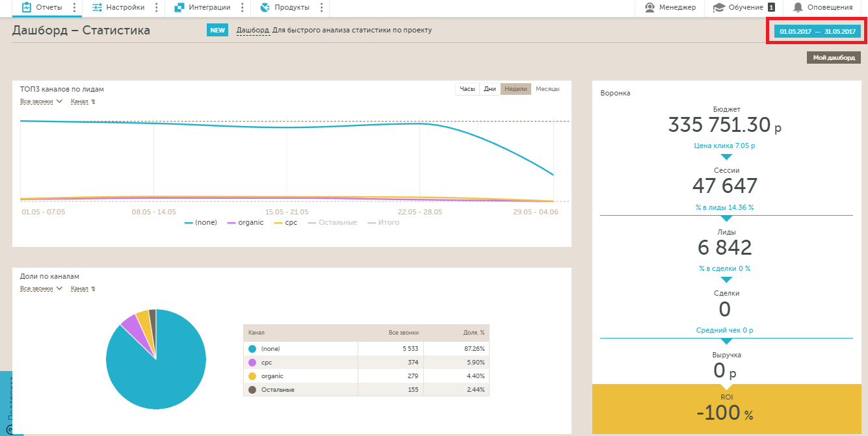Click the Продукты pie icon
The height and width of the screenshot is (436, 868).
click(265, 8)
